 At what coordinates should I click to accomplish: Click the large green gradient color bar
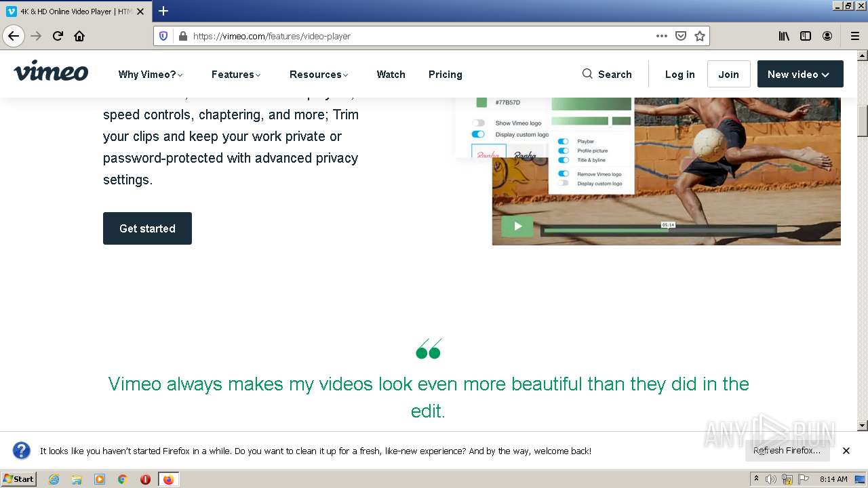pos(591,104)
